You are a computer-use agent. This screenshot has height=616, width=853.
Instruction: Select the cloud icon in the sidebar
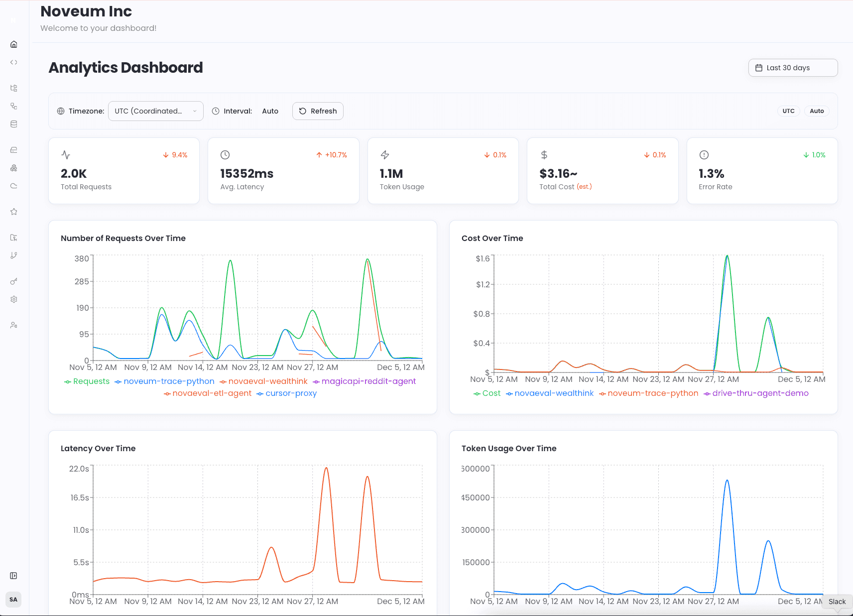[x=13, y=186]
